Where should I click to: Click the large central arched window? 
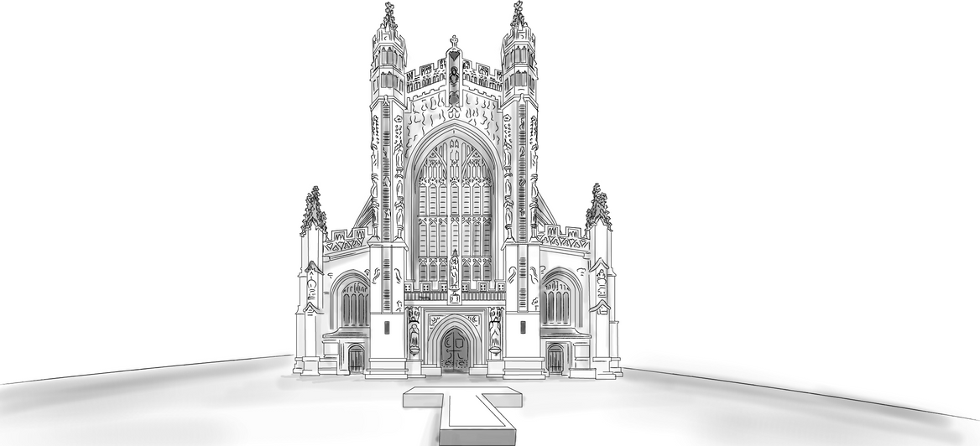click(454, 201)
